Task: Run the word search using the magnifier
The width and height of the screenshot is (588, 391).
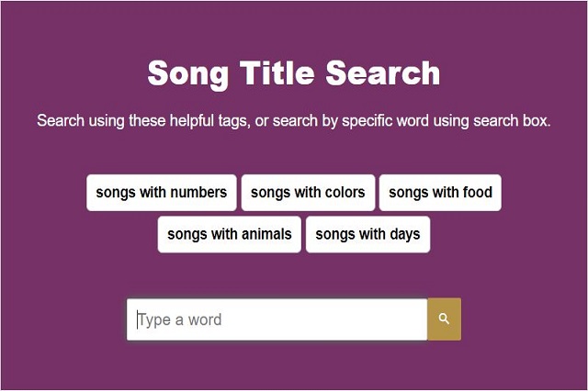Action: point(444,319)
